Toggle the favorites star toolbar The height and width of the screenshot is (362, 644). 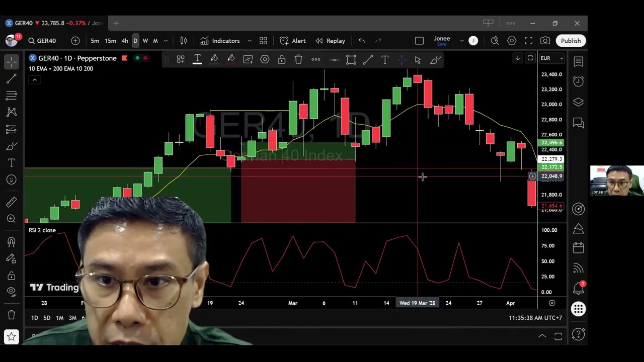tap(11, 336)
